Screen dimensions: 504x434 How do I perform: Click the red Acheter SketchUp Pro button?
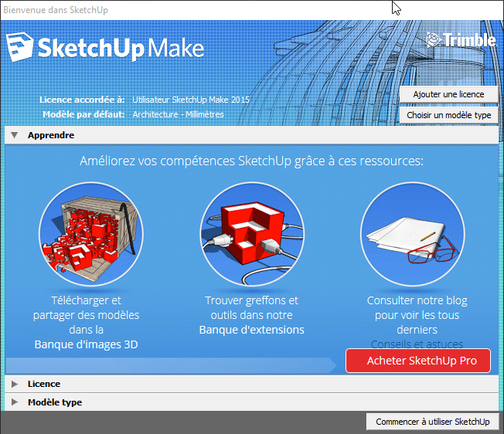(x=417, y=361)
